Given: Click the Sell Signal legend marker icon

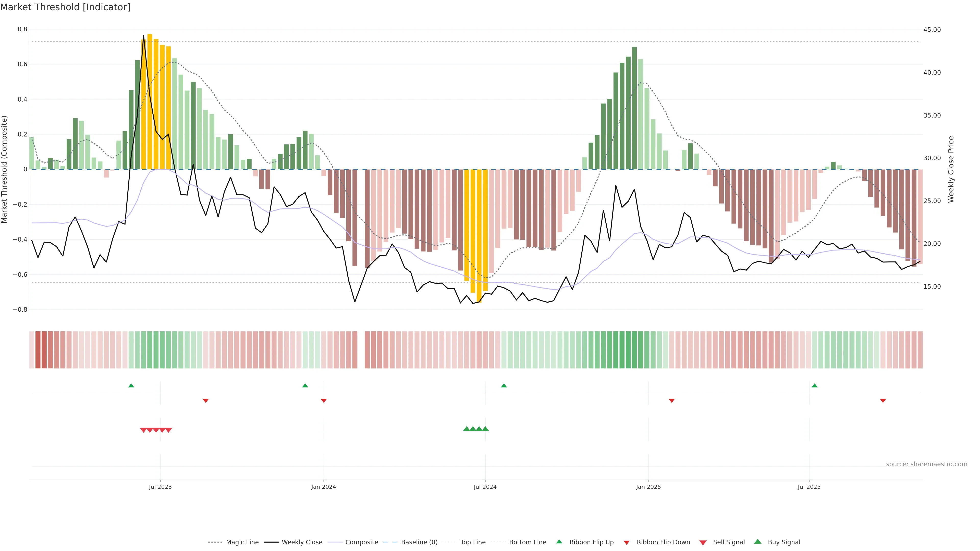Looking at the screenshot, I should pos(703,542).
